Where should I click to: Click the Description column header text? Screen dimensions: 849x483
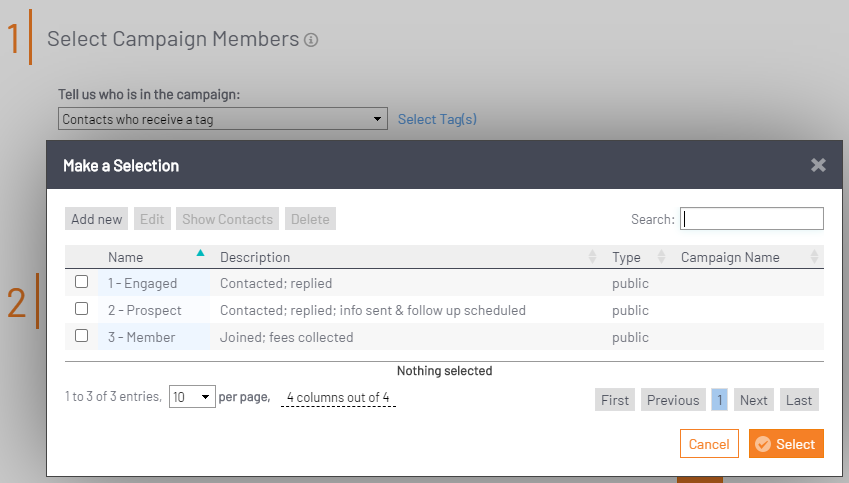pyautogui.click(x=255, y=257)
